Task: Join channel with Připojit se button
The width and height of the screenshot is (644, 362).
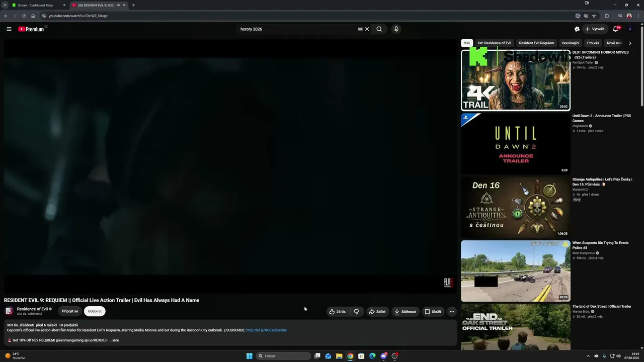Action: 70,311
